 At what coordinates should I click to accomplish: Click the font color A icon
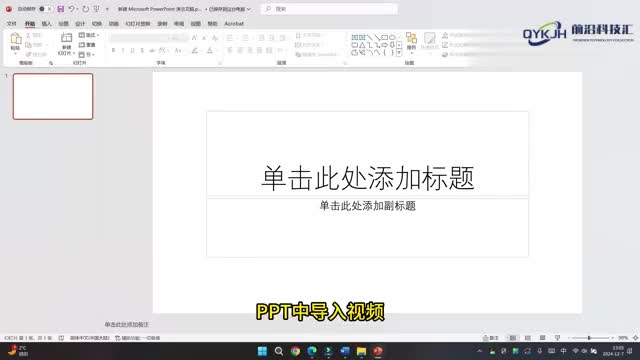point(209,51)
